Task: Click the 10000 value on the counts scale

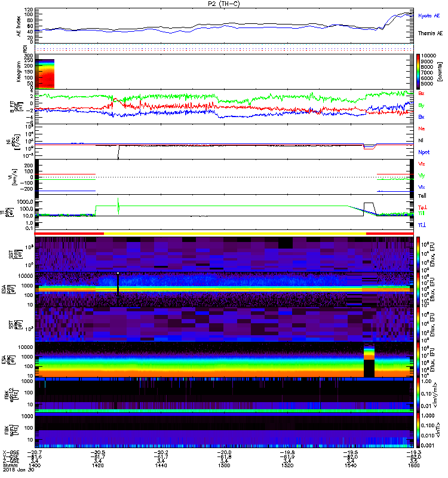Action: (428, 56)
